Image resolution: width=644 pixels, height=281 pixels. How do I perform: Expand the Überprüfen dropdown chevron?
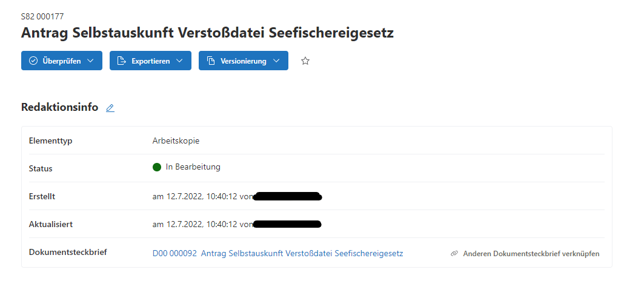[90, 61]
